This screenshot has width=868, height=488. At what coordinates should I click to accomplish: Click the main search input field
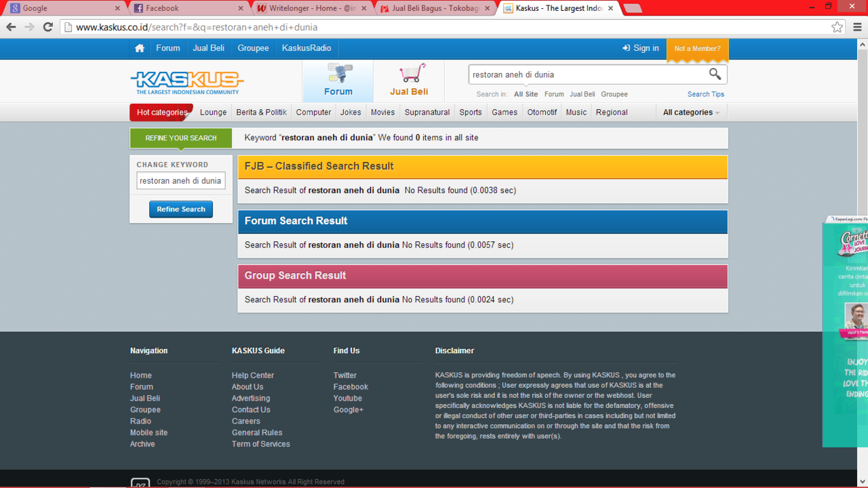pyautogui.click(x=587, y=75)
